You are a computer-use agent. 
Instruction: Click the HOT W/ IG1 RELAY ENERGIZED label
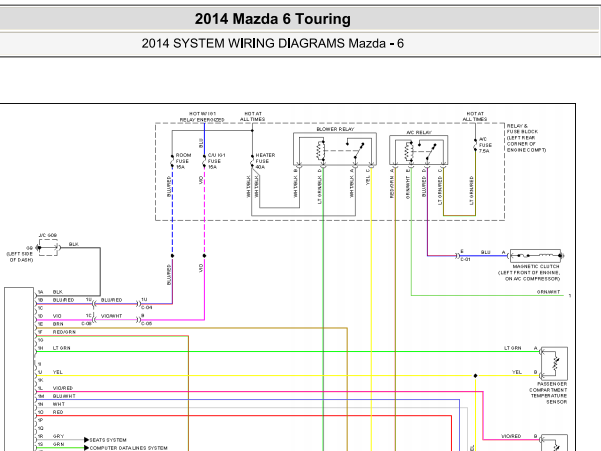point(202,116)
